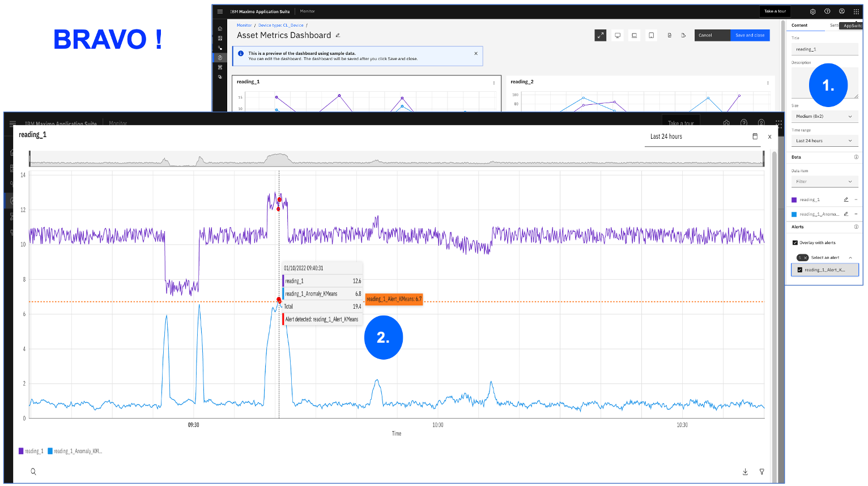Open the settings gear in top header
868x486 pixels.
[812, 11]
